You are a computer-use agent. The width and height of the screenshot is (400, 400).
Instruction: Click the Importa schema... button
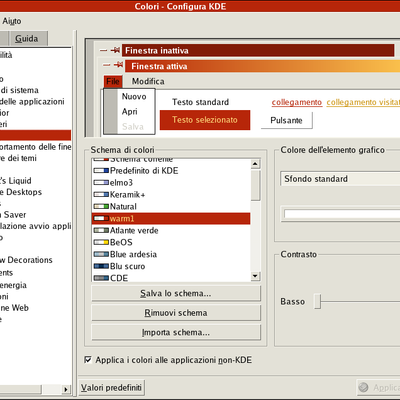[176, 332]
